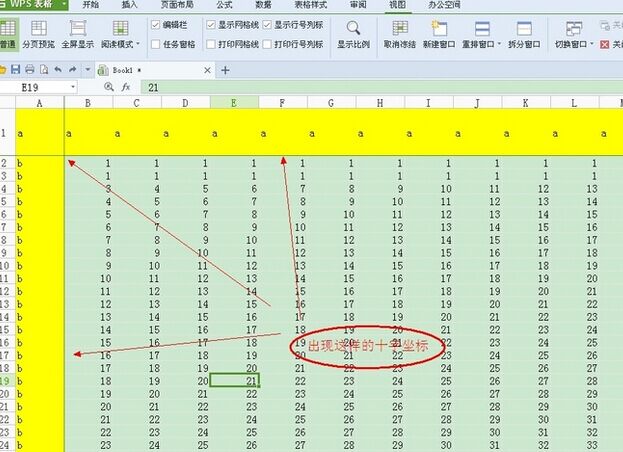Enable Print Row/Column Headers (打印行号列标)
Screen dimensions: 623x452
click(x=267, y=44)
